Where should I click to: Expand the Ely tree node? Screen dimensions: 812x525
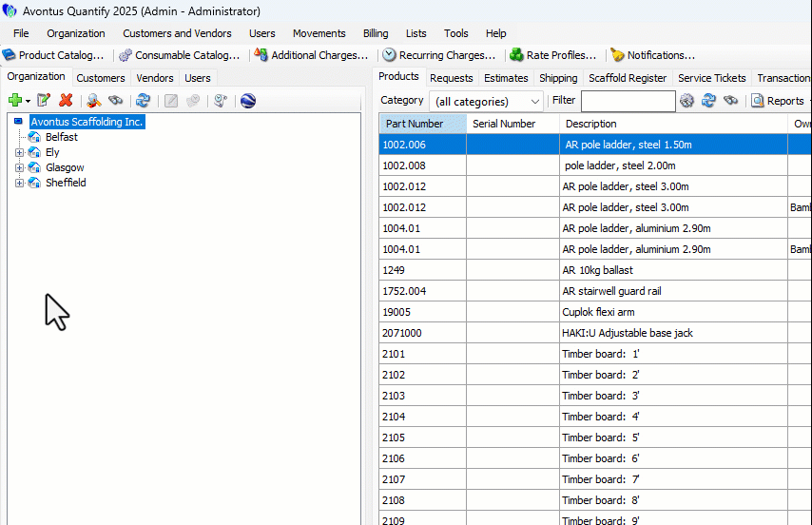pyautogui.click(x=19, y=152)
